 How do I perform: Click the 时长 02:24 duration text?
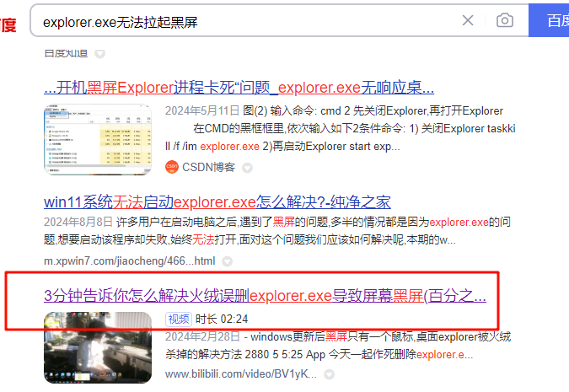(x=222, y=319)
